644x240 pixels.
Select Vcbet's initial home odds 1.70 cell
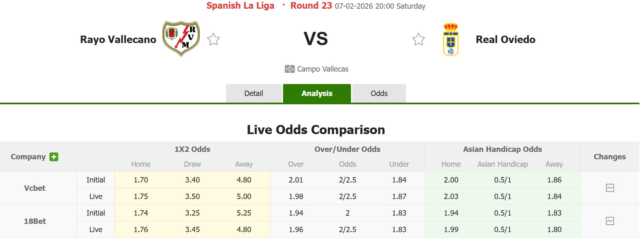pyautogui.click(x=140, y=180)
